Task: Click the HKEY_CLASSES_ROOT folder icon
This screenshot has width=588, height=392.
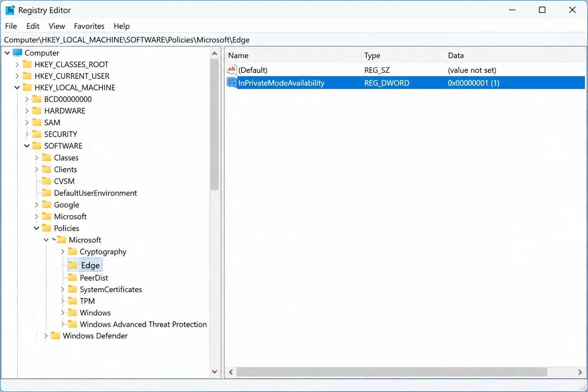Action: [x=27, y=64]
